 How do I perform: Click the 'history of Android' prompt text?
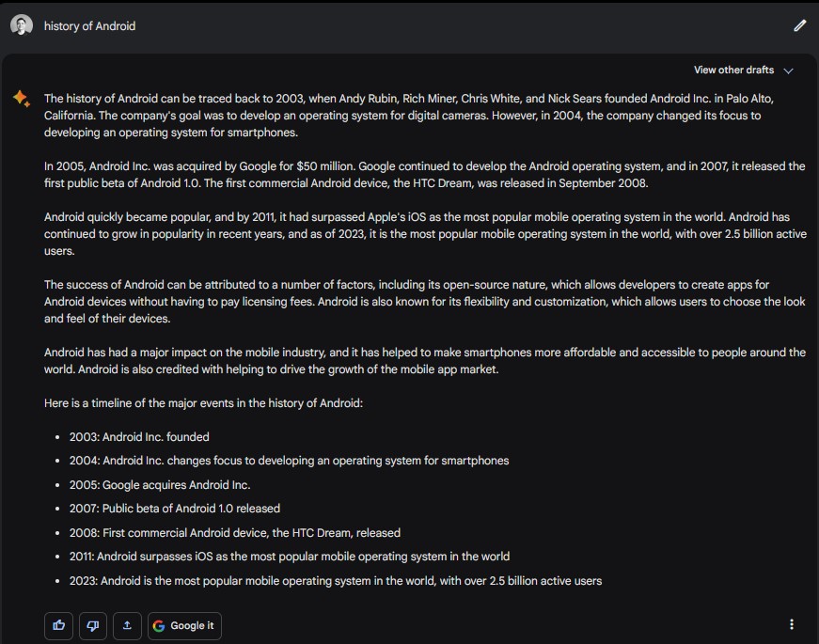pyautogui.click(x=89, y=26)
